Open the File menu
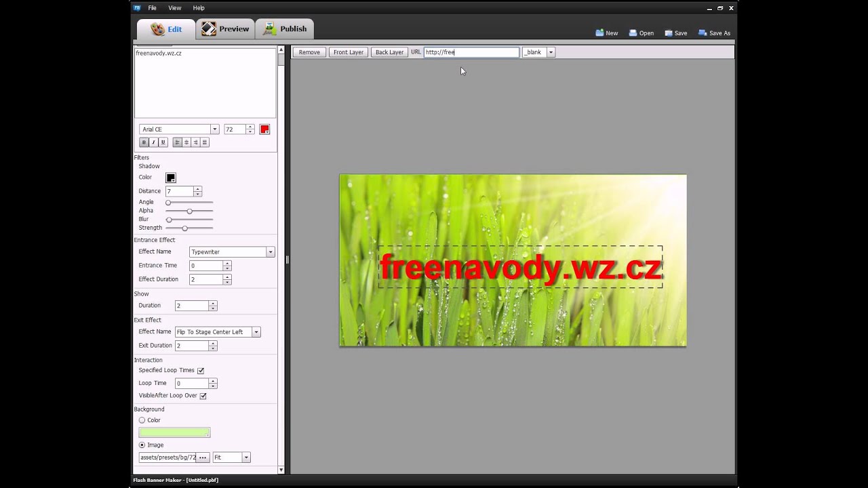The height and width of the screenshot is (488, 868). coord(153,8)
